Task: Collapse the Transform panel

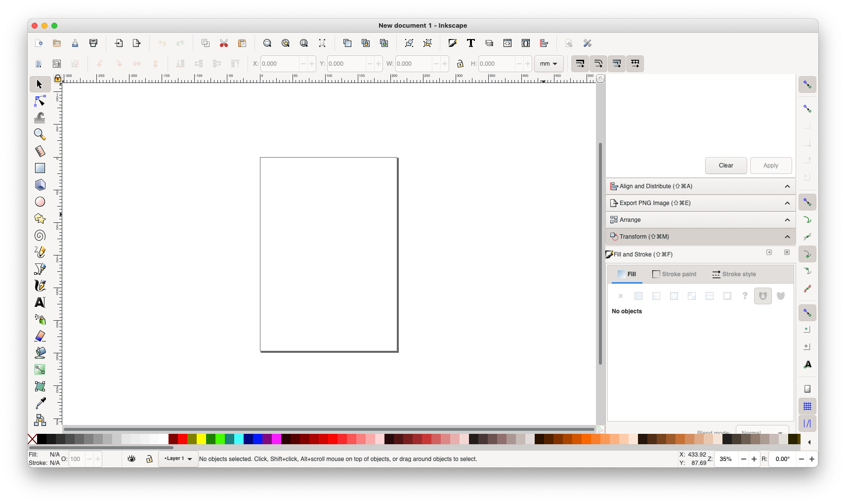Action: (787, 236)
